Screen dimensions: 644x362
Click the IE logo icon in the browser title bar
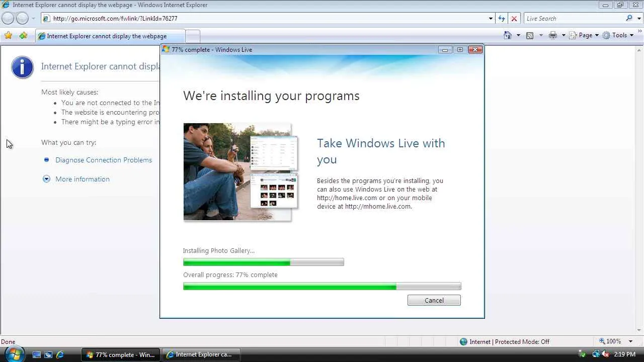click(x=6, y=5)
